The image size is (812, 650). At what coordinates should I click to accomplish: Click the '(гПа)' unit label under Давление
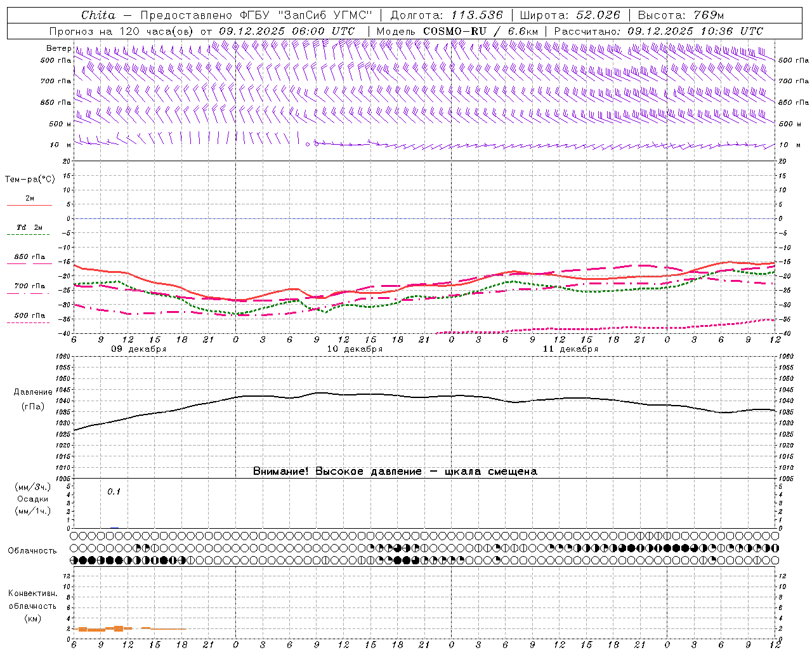[32, 406]
